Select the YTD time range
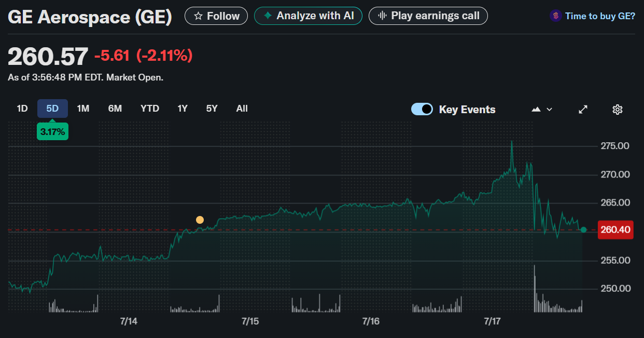 click(x=150, y=109)
